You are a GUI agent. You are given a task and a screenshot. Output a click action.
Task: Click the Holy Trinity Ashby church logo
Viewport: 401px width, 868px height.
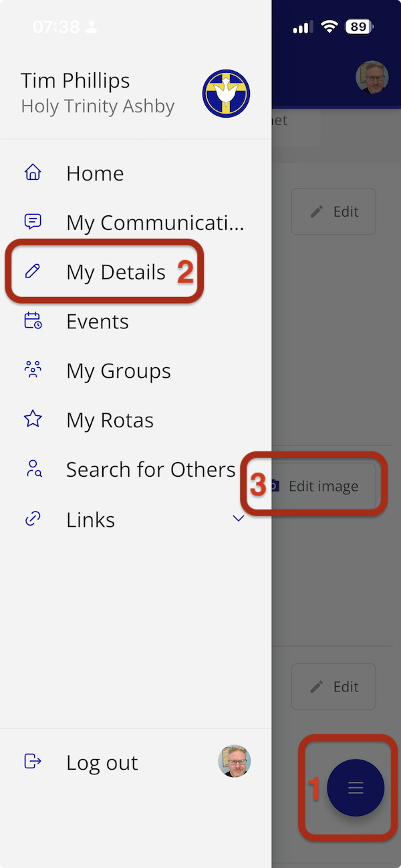tap(227, 93)
